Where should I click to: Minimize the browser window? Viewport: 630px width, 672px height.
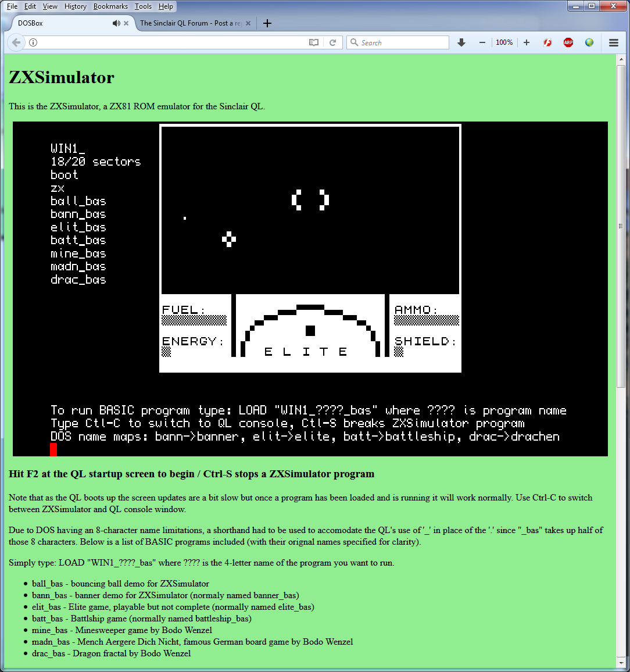(x=576, y=6)
